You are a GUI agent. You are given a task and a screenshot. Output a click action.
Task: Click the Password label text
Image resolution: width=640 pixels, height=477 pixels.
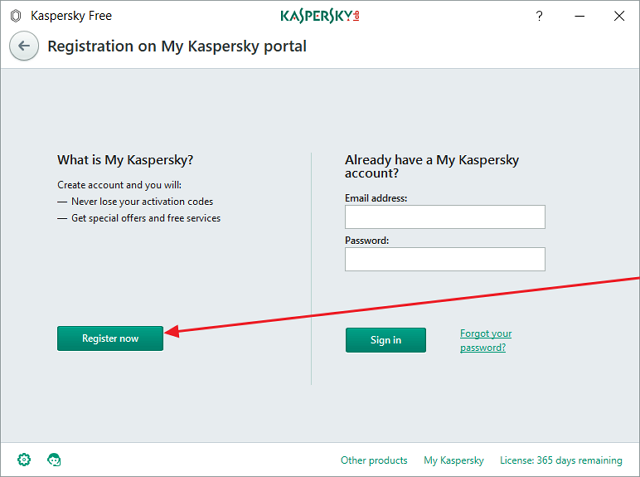(367, 240)
